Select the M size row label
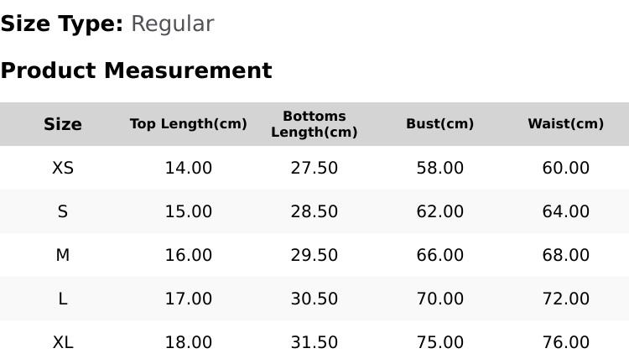The image size is (629, 364). coord(63,255)
